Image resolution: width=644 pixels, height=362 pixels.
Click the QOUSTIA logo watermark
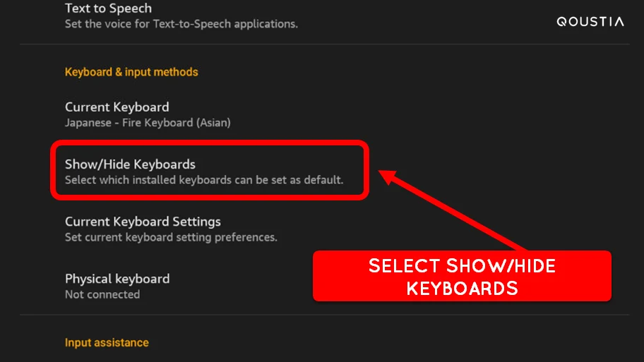590,22
